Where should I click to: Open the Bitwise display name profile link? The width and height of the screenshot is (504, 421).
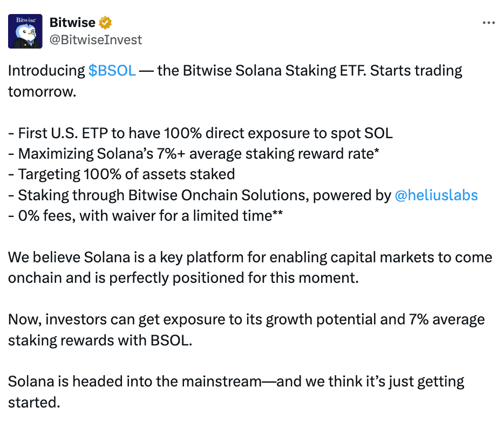click(x=72, y=23)
